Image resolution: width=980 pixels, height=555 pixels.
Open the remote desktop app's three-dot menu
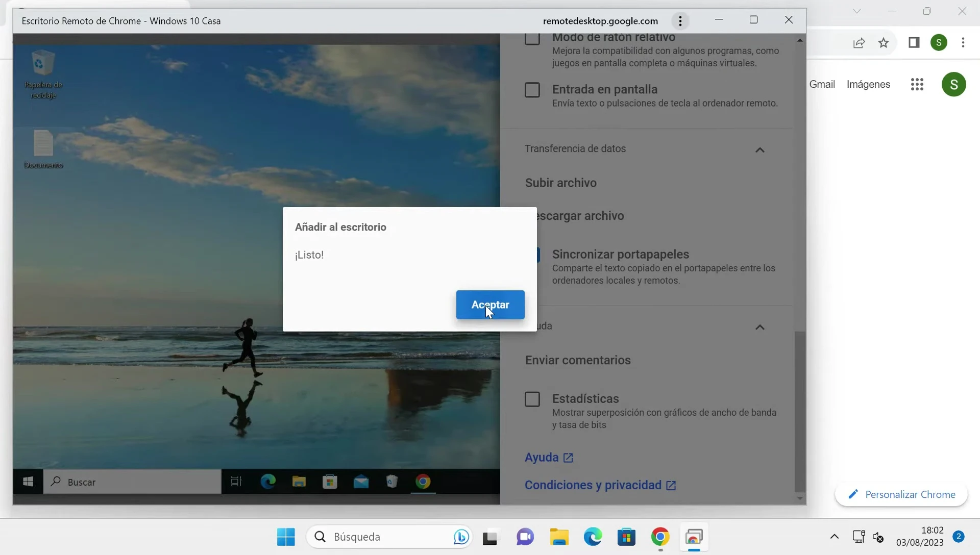pos(680,21)
